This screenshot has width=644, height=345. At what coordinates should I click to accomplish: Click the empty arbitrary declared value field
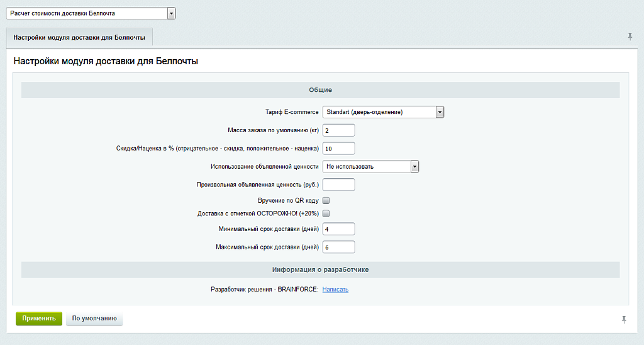(x=338, y=184)
